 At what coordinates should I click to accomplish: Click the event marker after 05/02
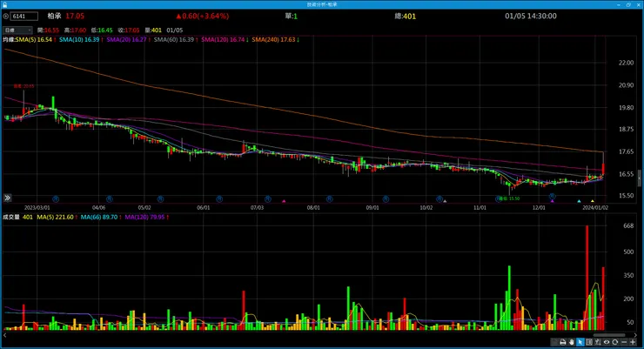tap(160, 199)
